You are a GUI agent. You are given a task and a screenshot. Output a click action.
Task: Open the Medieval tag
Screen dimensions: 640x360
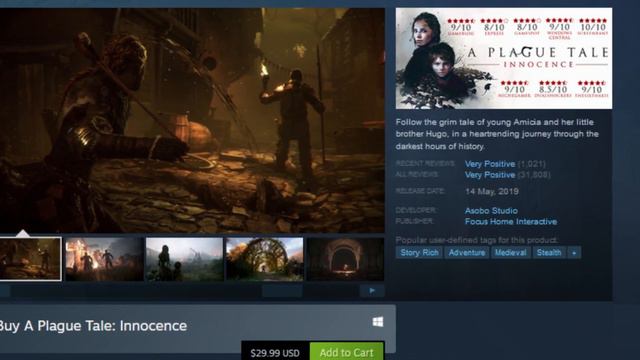tap(511, 253)
